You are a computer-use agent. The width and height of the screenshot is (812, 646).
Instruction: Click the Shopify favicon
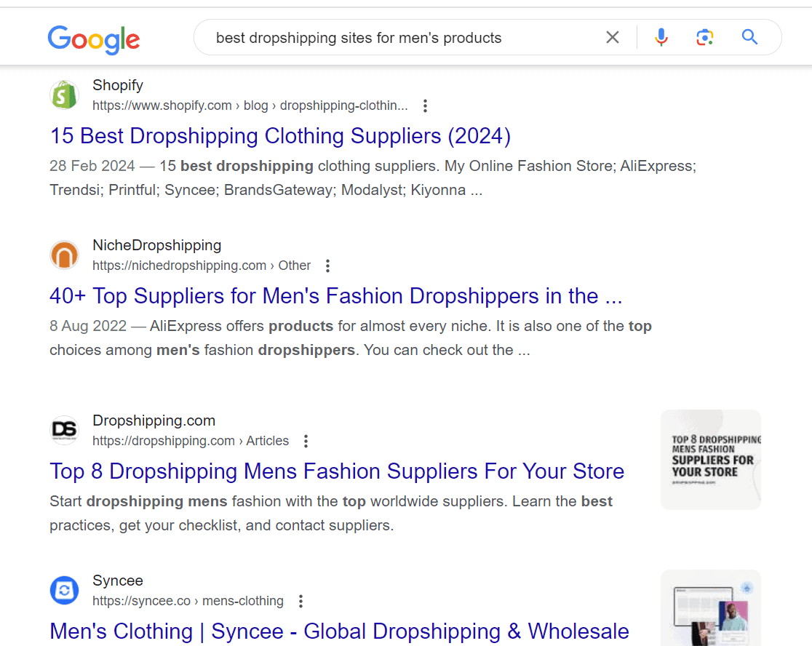(64, 95)
